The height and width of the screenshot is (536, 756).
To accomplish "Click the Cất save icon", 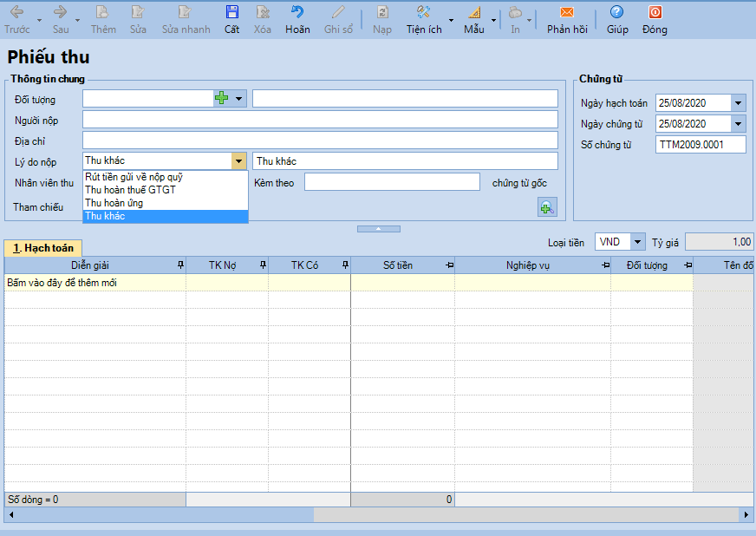I will click(x=231, y=13).
